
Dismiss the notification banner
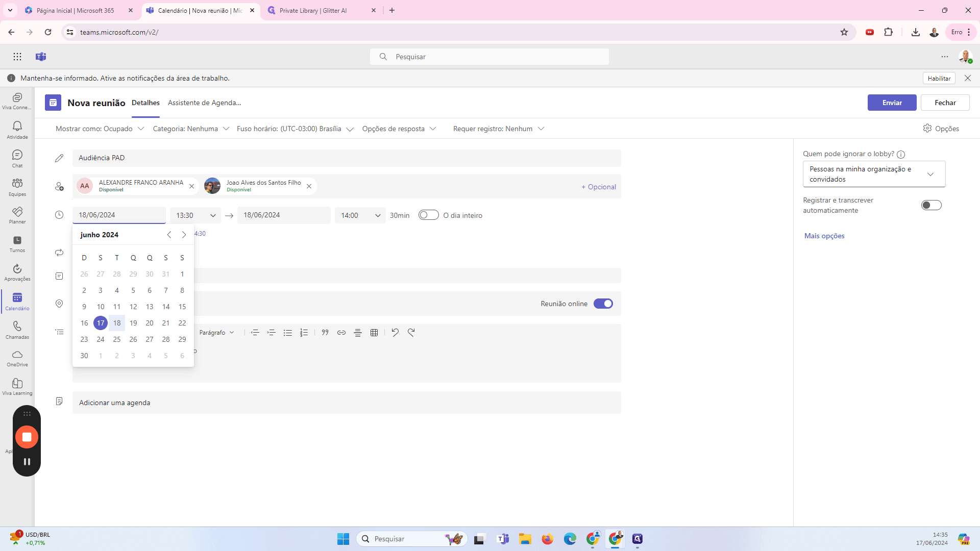click(968, 78)
